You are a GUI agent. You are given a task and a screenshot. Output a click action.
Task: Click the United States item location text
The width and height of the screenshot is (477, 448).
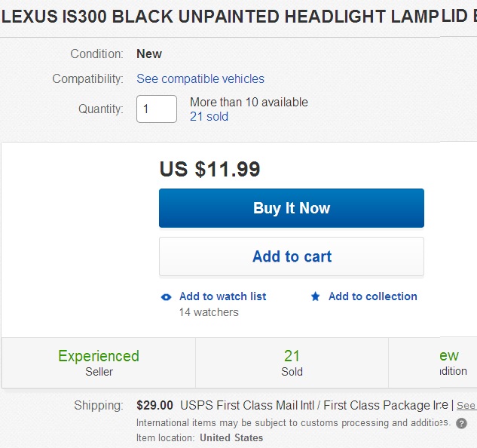231,437
